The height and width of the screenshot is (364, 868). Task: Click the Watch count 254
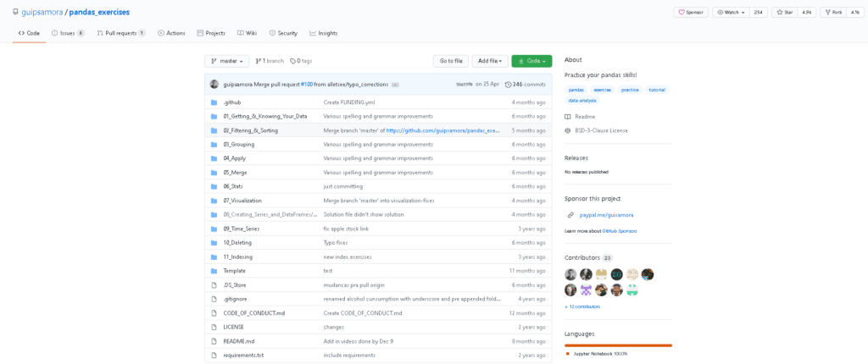(x=759, y=12)
